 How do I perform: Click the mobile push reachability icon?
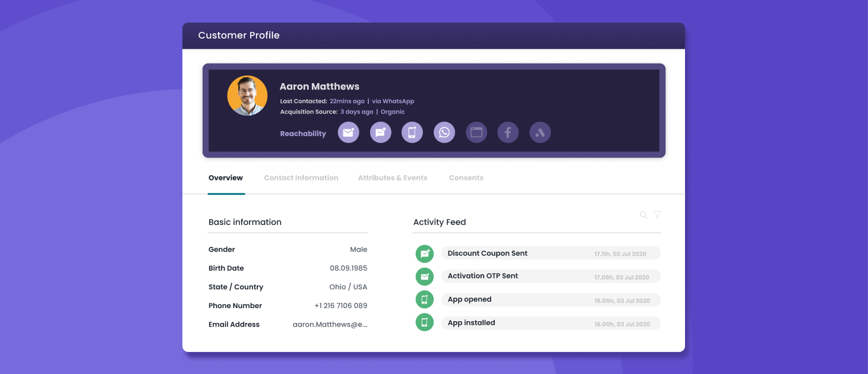coord(412,132)
